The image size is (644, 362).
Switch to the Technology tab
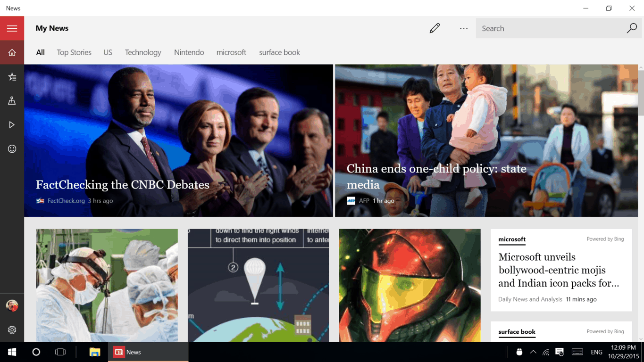(143, 52)
